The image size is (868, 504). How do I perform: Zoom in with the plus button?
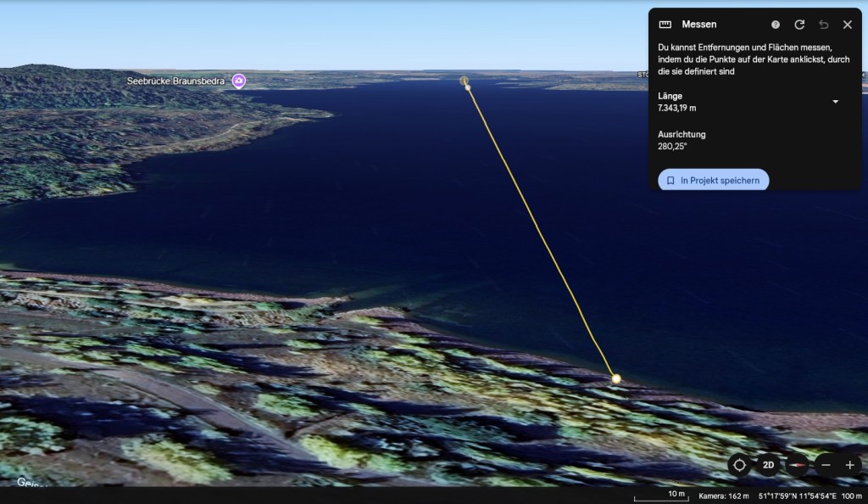[850, 465]
